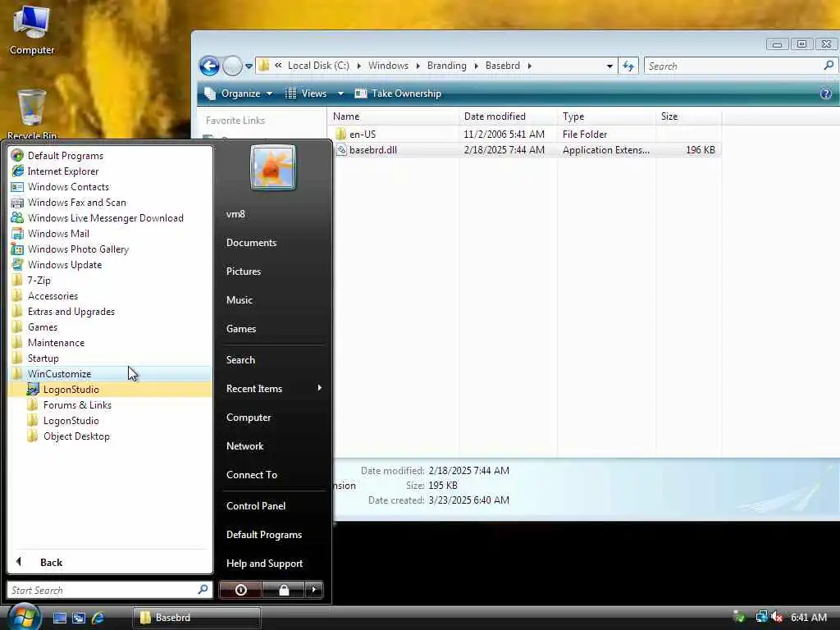Sort files by Date modified column
This screenshot has height=630, width=840.
coord(507,116)
